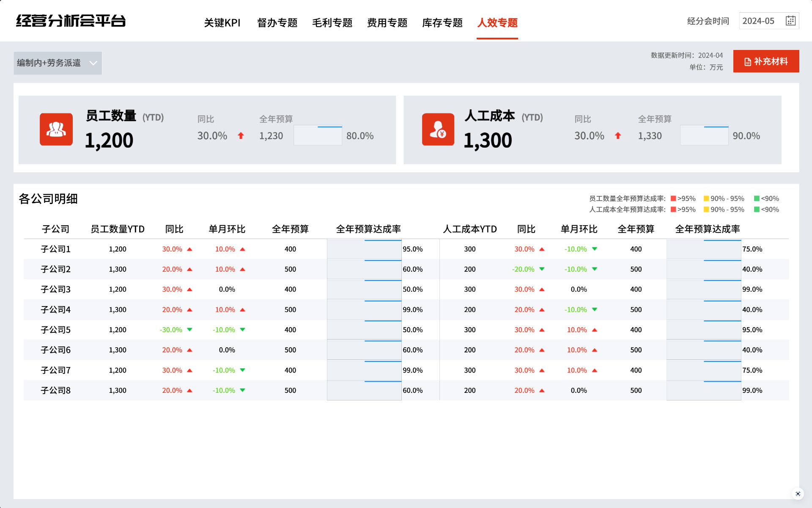Viewport: 812px width, 508px height.
Task: Click the 经营分析会平台 logo title
Action: coord(71,21)
